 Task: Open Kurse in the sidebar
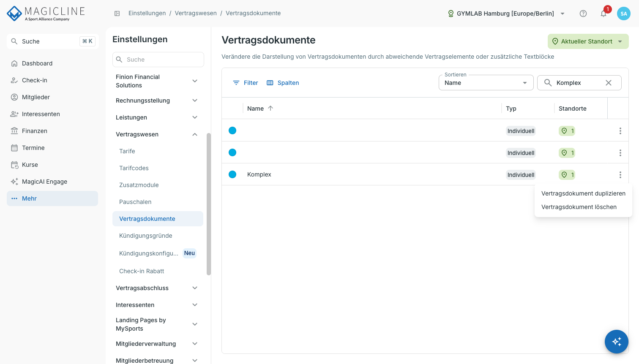[x=52, y=165]
